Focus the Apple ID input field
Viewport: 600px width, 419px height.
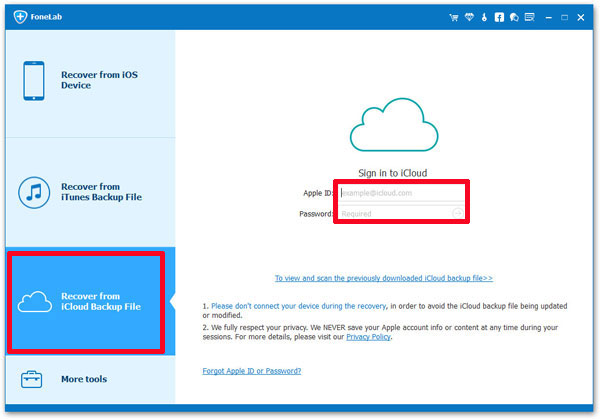(401, 193)
